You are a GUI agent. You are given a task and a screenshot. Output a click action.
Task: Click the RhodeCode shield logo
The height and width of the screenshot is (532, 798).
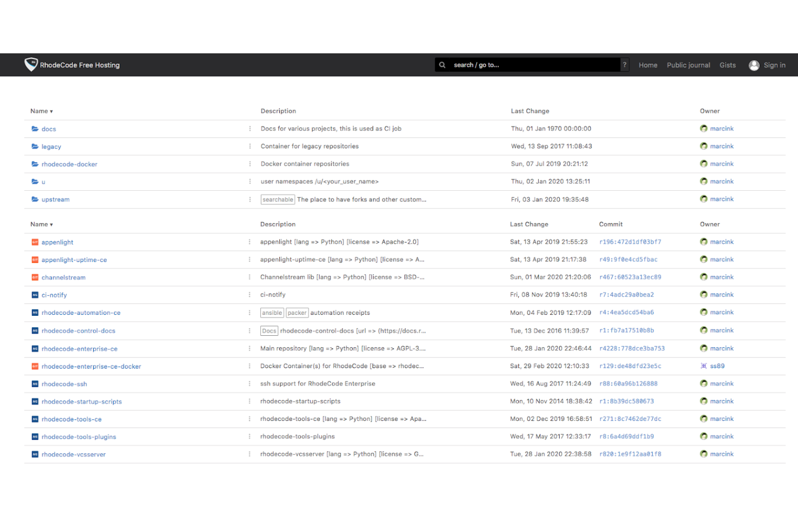31,65
